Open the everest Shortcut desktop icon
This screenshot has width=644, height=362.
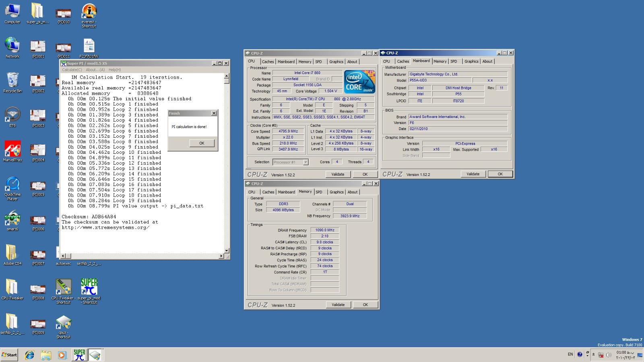coord(89,16)
